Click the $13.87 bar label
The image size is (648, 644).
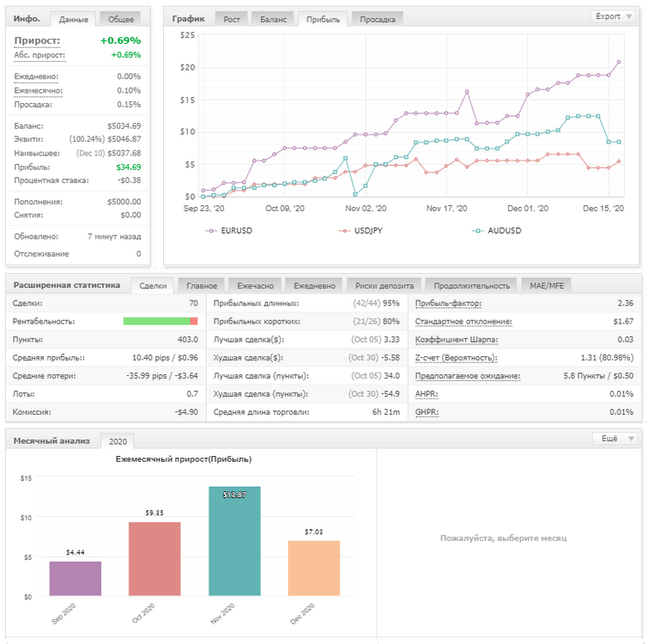pos(234,495)
